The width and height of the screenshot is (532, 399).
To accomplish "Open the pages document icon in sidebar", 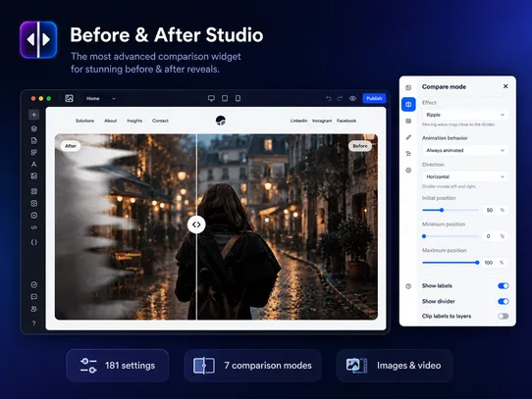I will point(34,140).
